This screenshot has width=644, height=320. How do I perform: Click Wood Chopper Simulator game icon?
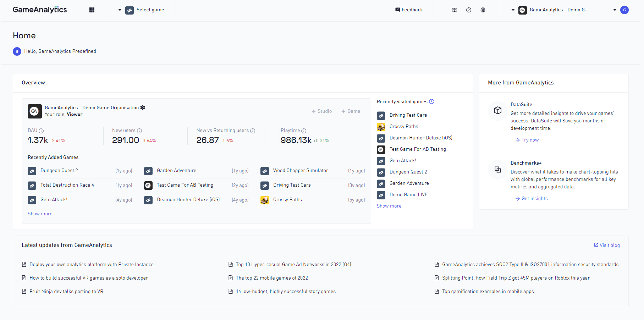(265, 171)
